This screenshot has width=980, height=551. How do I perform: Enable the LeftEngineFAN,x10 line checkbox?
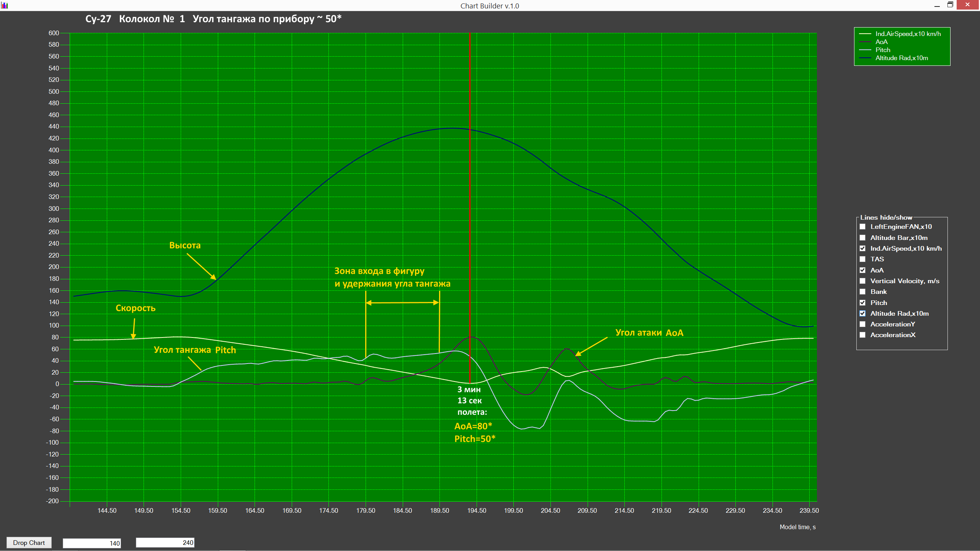click(x=862, y=227)
